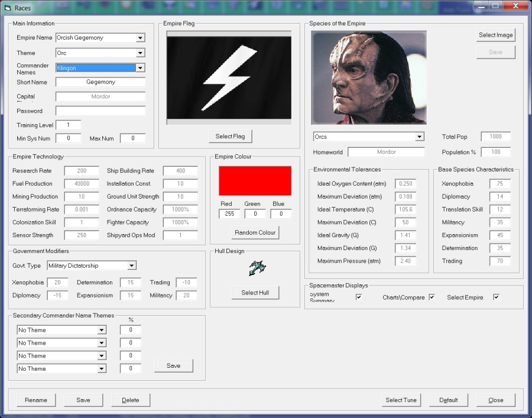Click the Installation Const. field

(x=180, y=183)
